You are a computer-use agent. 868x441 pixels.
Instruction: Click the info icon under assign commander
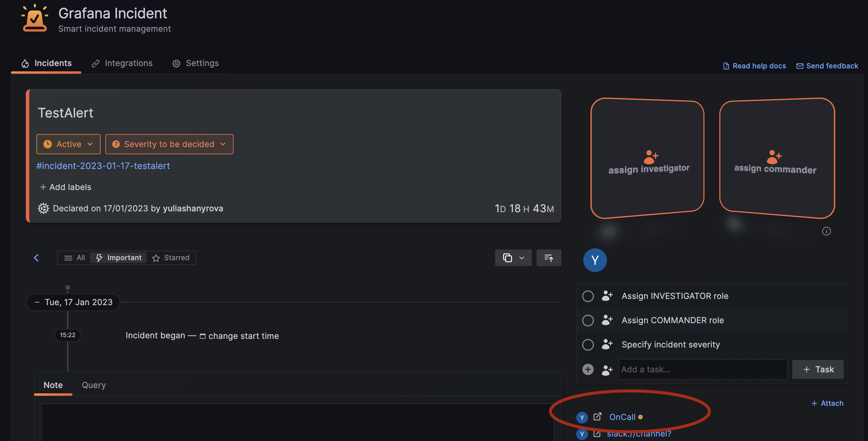click(826, 231)
